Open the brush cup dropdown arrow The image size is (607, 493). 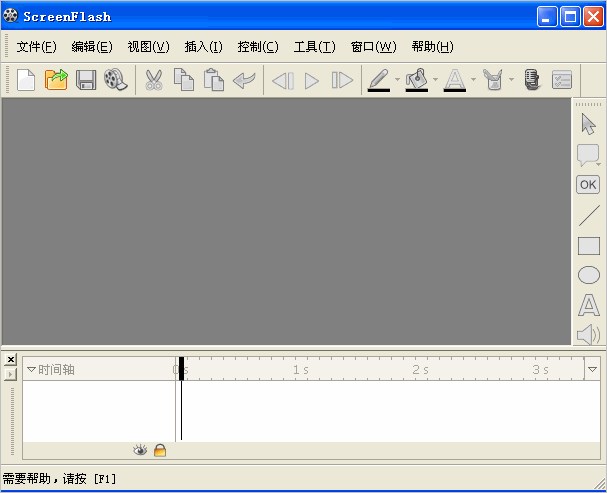(511, 80)
